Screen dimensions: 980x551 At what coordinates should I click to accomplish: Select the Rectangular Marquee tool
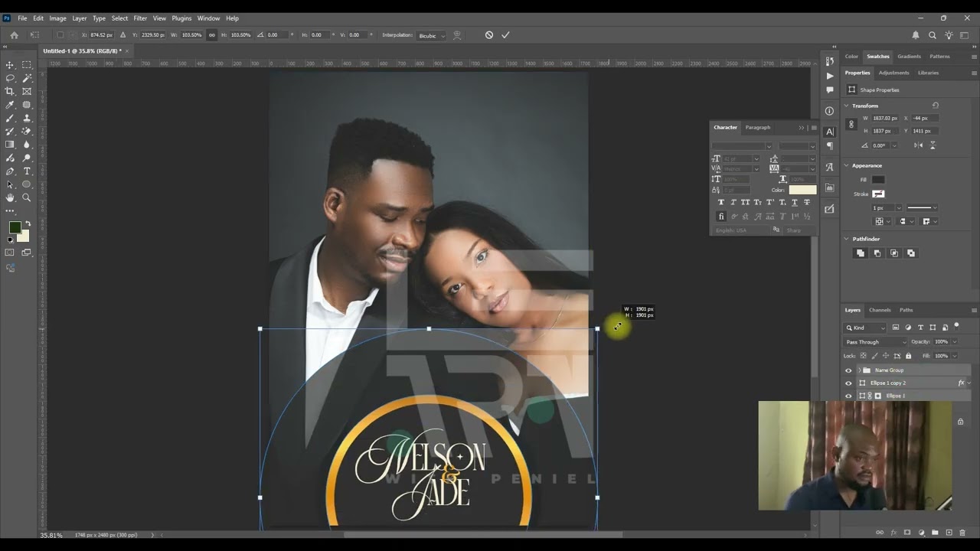[27, 65]
